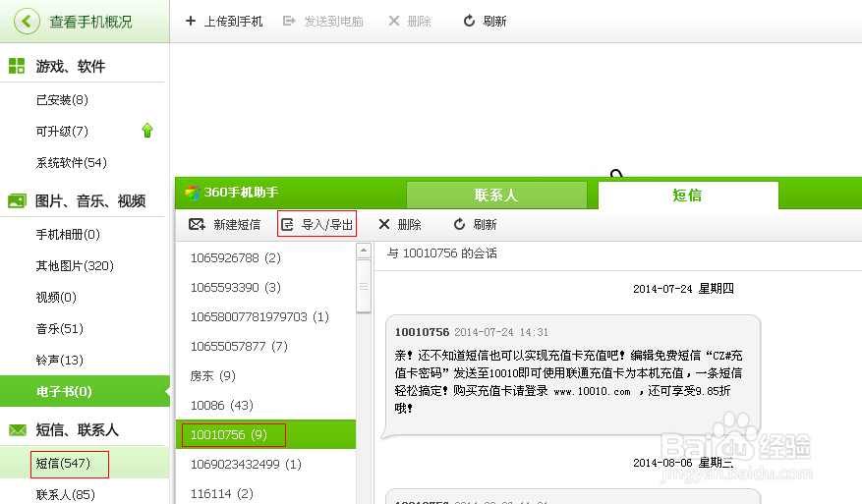Click the 新建短信 envelope icon

click(x=197, y=224)
